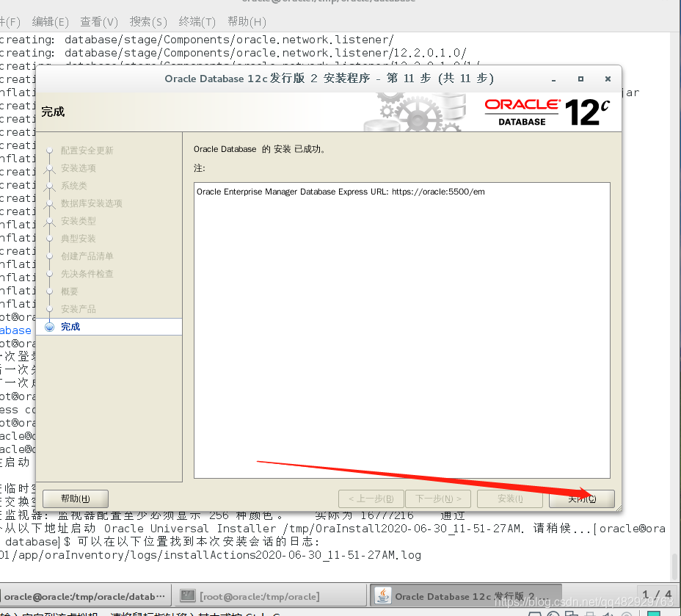Screen dimensions: 681x616
Task: Open the 终端(T) menu
Action: click(x=196, y=21)
